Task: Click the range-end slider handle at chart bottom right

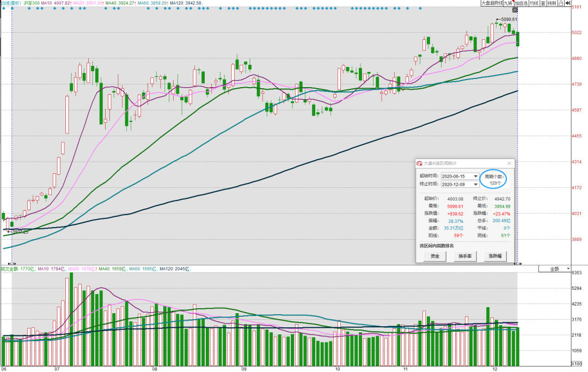Action: point(518,264)
